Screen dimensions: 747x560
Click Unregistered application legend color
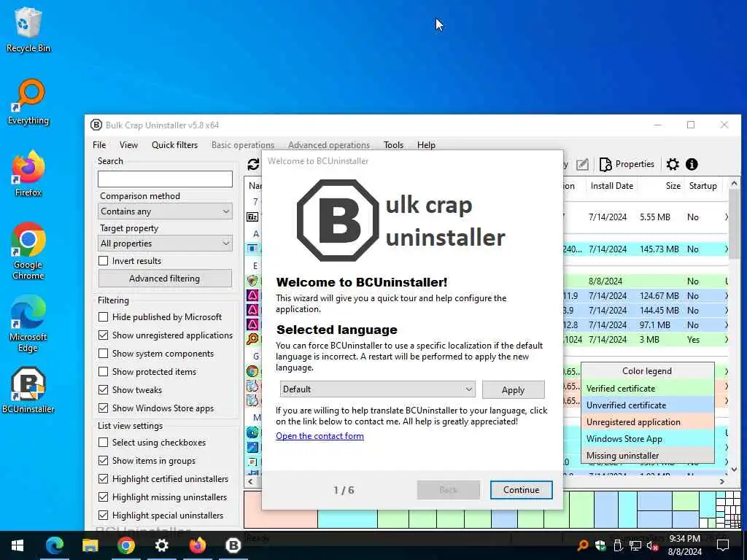click(647, 422)
